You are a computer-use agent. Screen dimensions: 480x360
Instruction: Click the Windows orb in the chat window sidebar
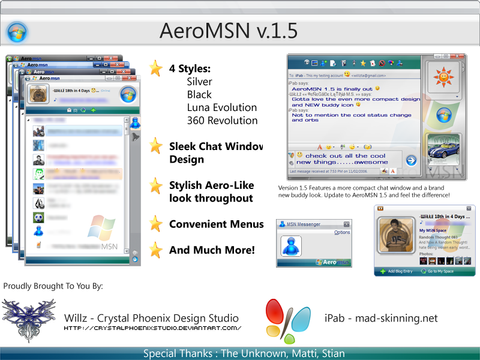[444, 115]
